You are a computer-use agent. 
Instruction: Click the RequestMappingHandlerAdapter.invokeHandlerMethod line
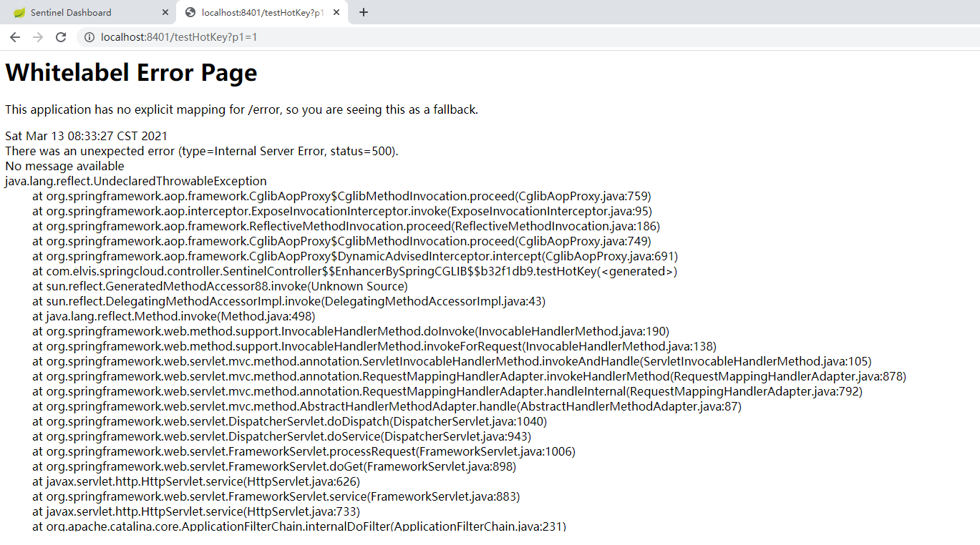pos(470,376)
